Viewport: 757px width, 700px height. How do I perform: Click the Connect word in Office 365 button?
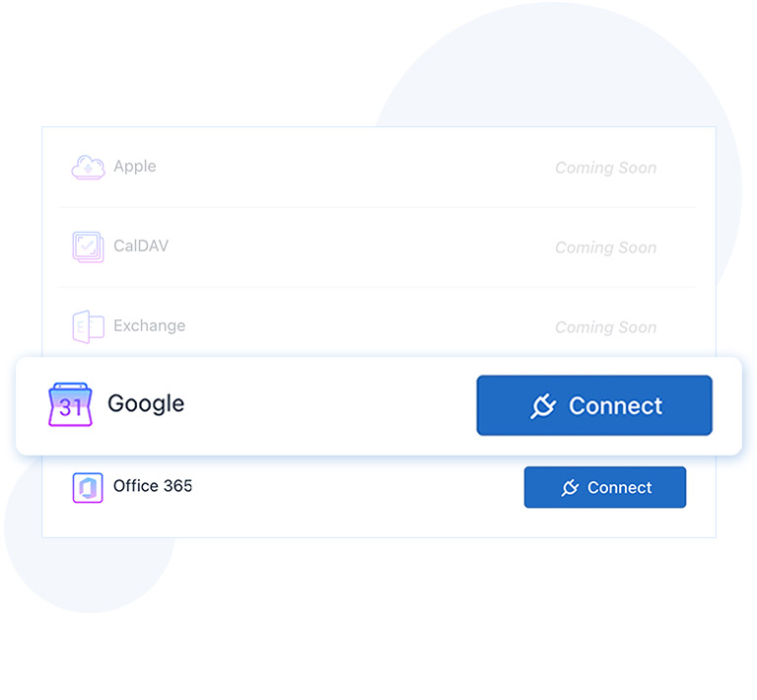(619, 488)
